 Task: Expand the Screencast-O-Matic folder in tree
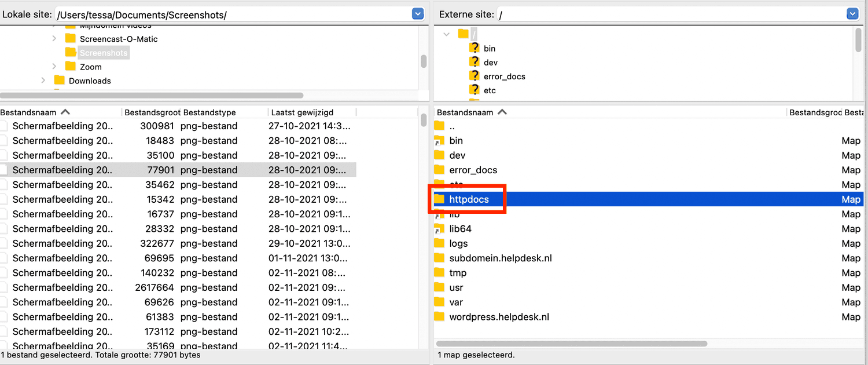(54, 39)
